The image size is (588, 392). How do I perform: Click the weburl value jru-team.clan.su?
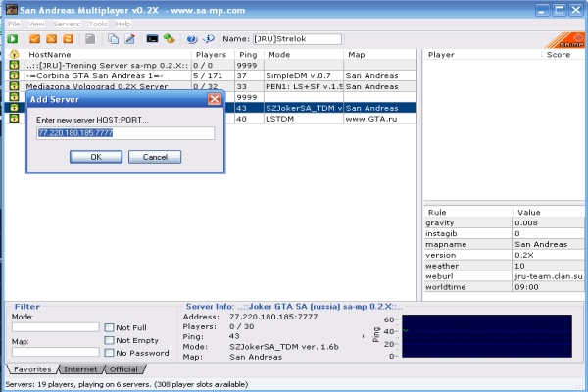coord(549,276)
